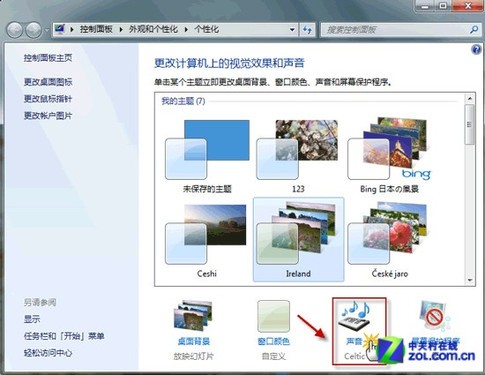Click the theme list scrollbar thumb
The image size is (485, 375).
(x=470, y=124)
